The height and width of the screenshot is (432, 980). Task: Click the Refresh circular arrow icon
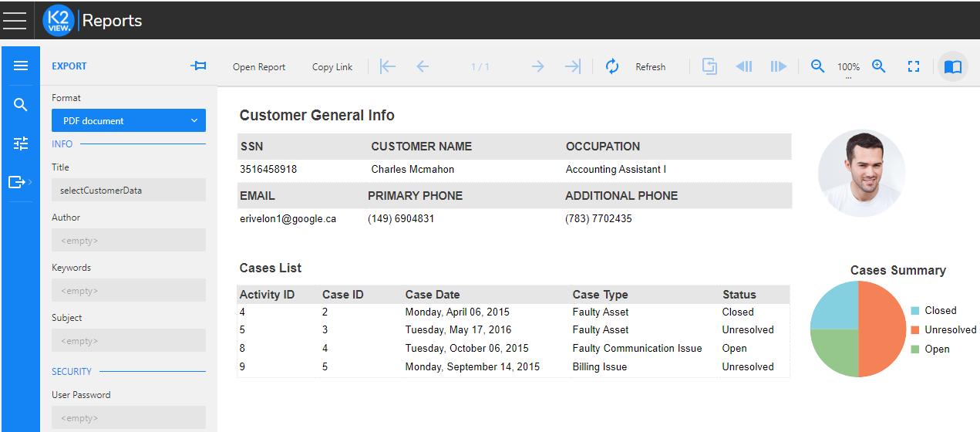(612, 67)
